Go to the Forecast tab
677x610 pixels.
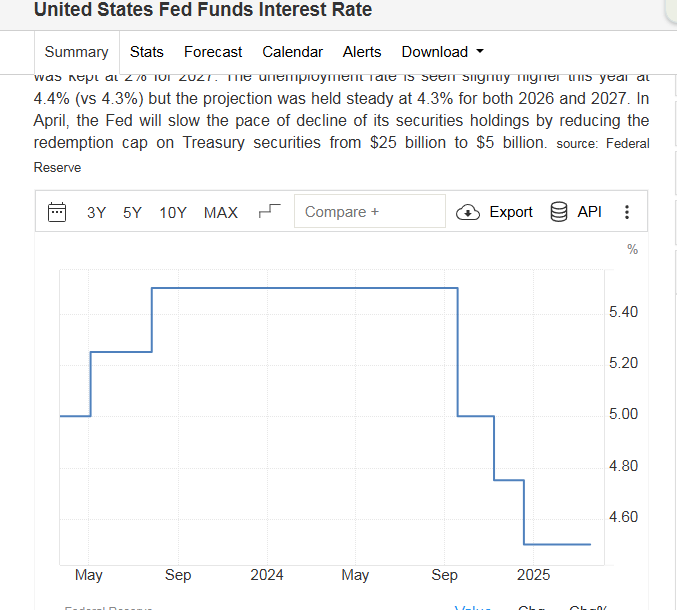[213, 52]
